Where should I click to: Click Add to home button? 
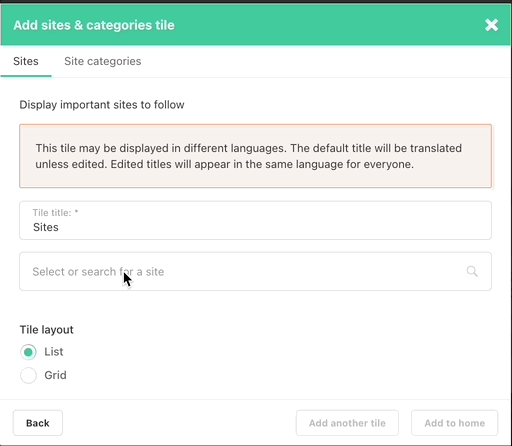click(x=454, y=423)
